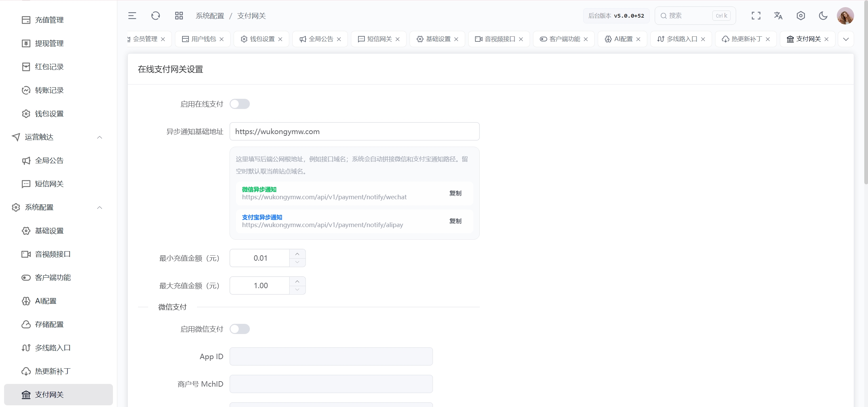
Task: Open 钱包设置 in the sidebar
Action: pos(58,114)
